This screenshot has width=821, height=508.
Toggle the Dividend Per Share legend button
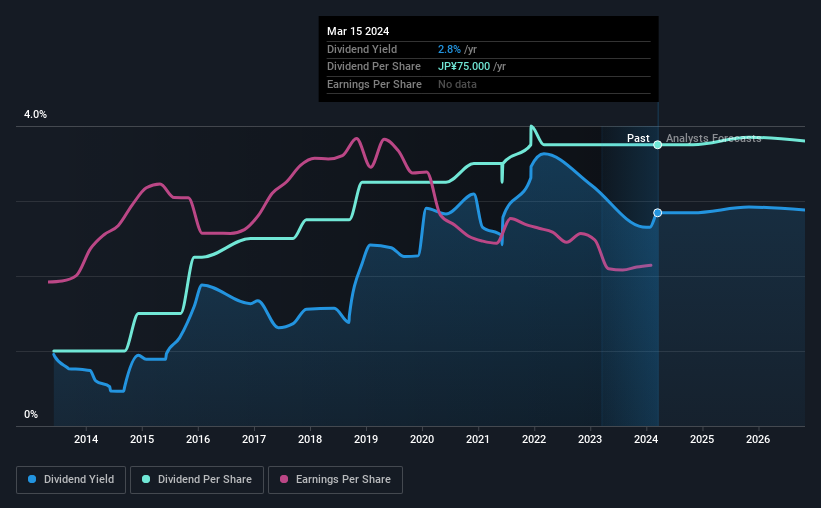point(197,480)
